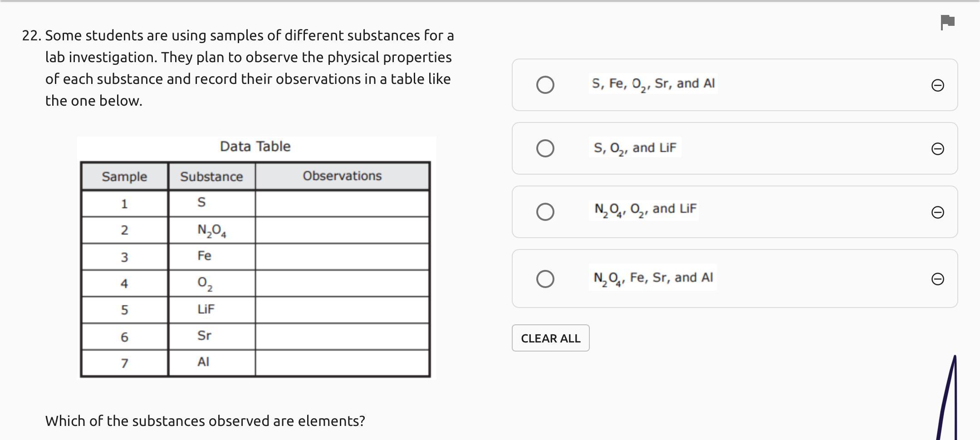Click the answer text N2O4, Fe, Sr, and Al
Screen dimensions: 980x440
653,278
